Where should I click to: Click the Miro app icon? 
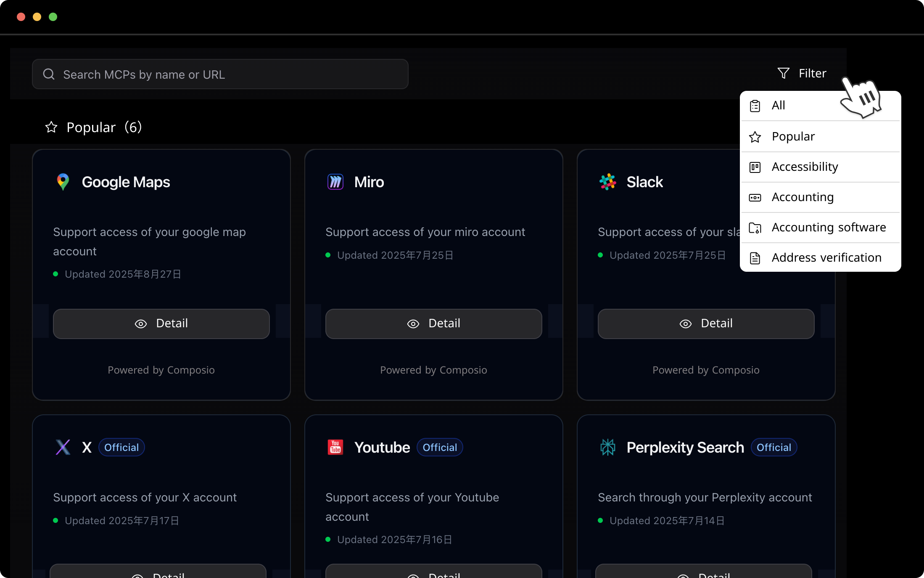click(x=335, y=182)
